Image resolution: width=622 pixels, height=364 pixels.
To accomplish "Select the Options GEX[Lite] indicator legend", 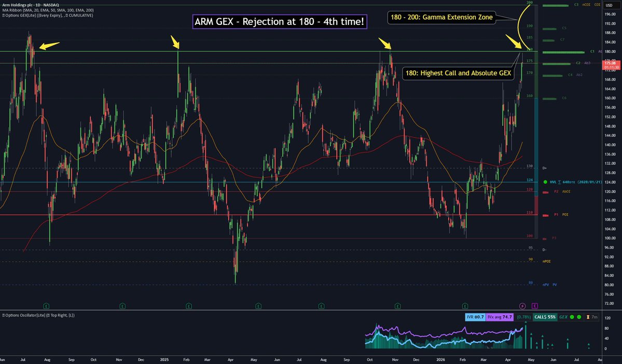I will 48,16.
